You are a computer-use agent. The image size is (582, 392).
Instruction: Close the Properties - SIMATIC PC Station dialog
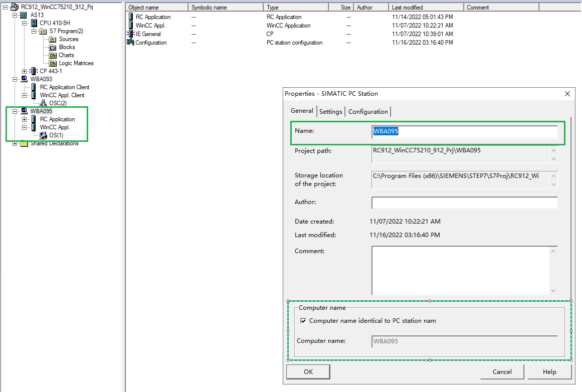[x=567, y=94]
